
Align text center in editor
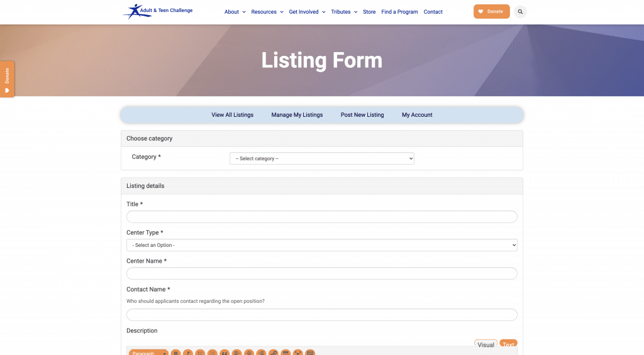[249, 352]
